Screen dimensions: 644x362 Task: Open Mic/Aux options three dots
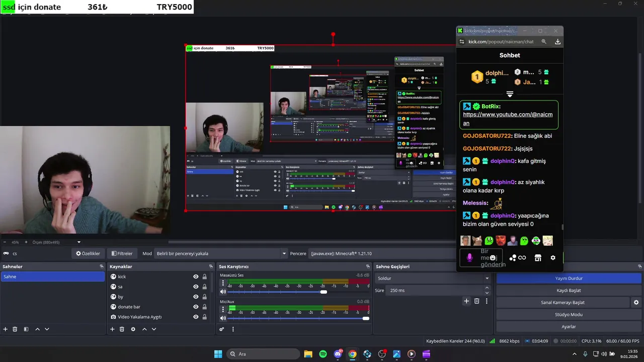click(223, 309)
